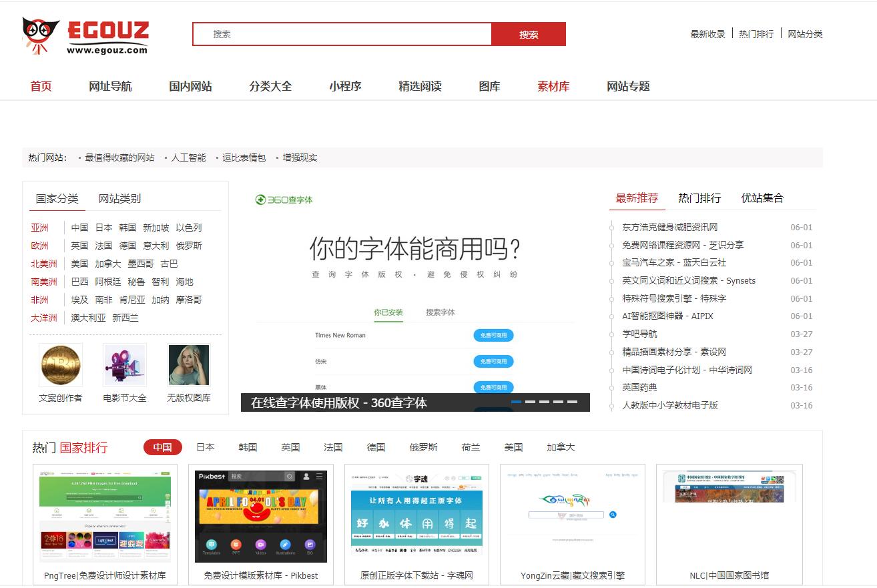877x588 pixels.
Task: Click the EGOUZ owl logo
Action: pyautogui.click(x=85, y=37)
